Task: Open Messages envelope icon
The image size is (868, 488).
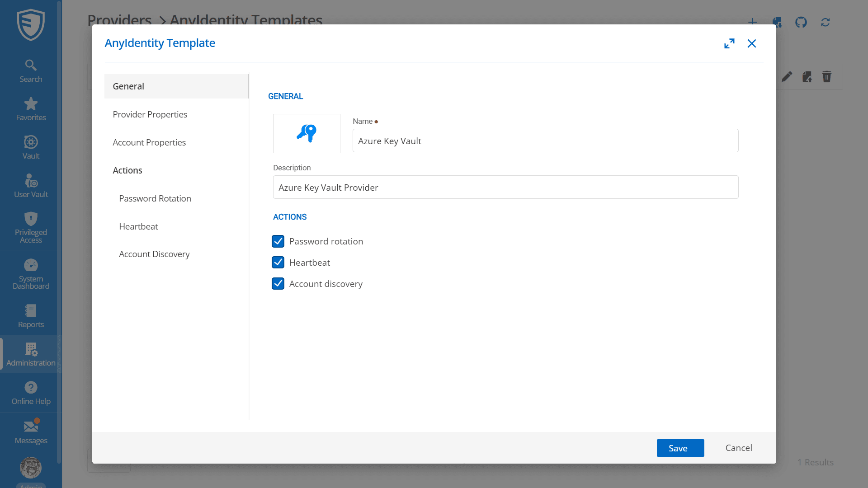Action: point(31,432)
